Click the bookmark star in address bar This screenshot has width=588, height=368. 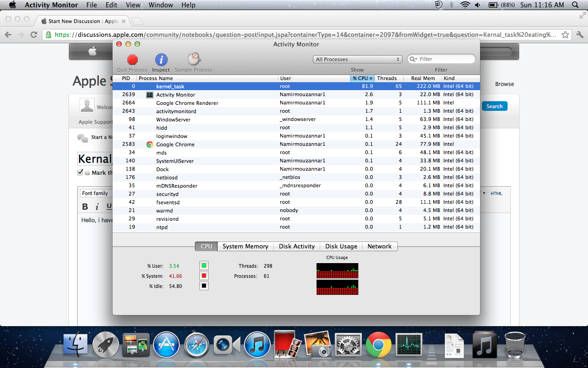pos(565,34)
